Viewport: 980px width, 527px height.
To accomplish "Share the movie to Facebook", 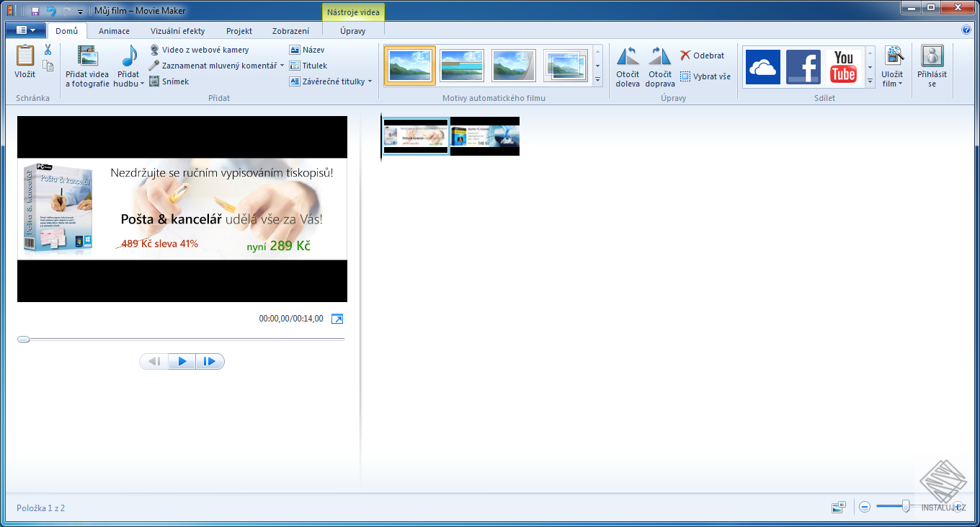I will coord(803,66).
